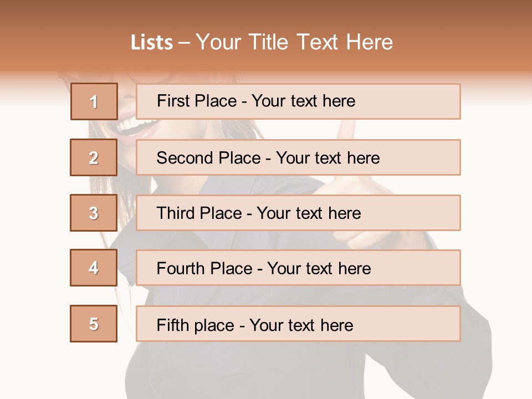Click the number 5 box
This screenshot has height=399, width=532.
click(94, 323)
